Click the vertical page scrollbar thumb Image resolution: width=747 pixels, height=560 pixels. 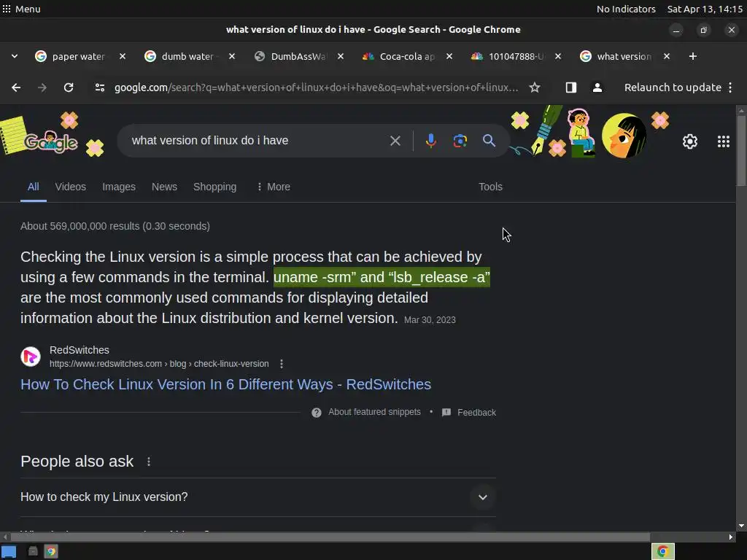click(x=741, y=150)
